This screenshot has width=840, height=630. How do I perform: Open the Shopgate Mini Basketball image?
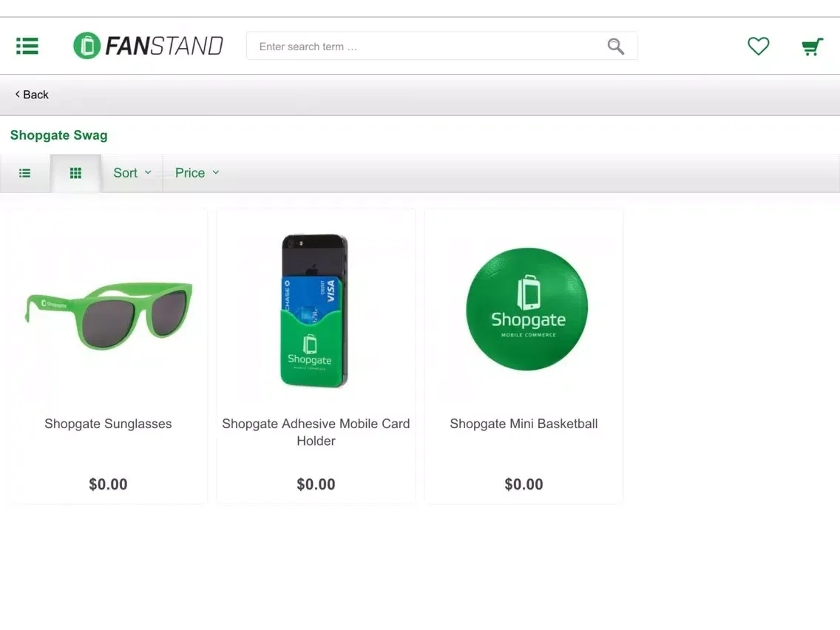coord(526,308)
